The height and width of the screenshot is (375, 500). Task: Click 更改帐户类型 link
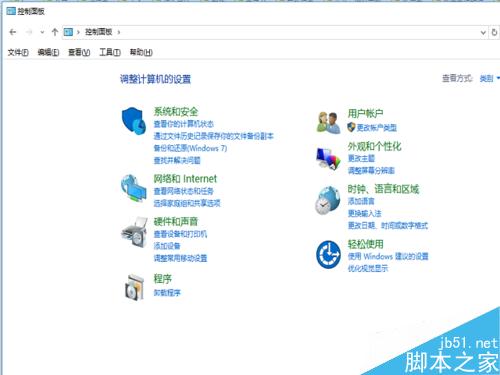[377, 127]
